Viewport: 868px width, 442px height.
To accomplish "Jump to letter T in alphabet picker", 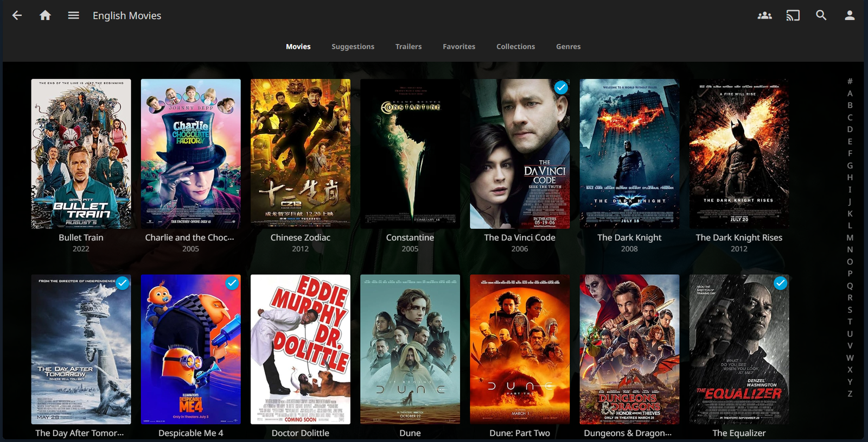I will coord(850,322).
